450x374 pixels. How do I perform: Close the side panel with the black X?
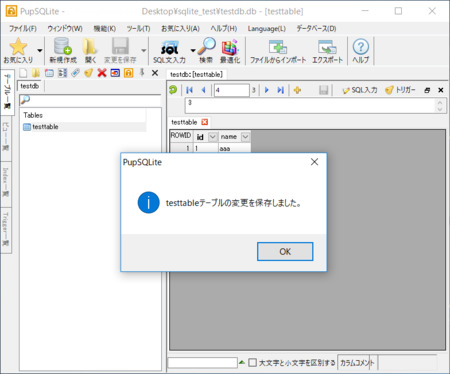(155, 73)
